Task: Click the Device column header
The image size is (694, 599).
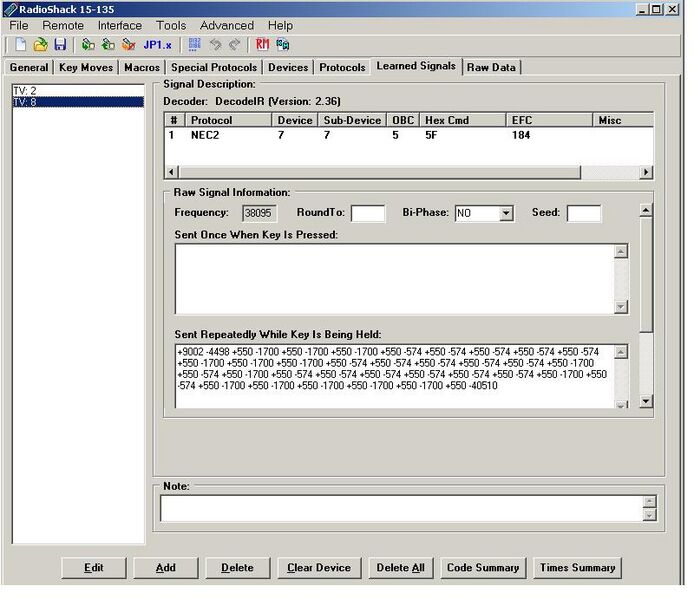Action: point(294,120)
